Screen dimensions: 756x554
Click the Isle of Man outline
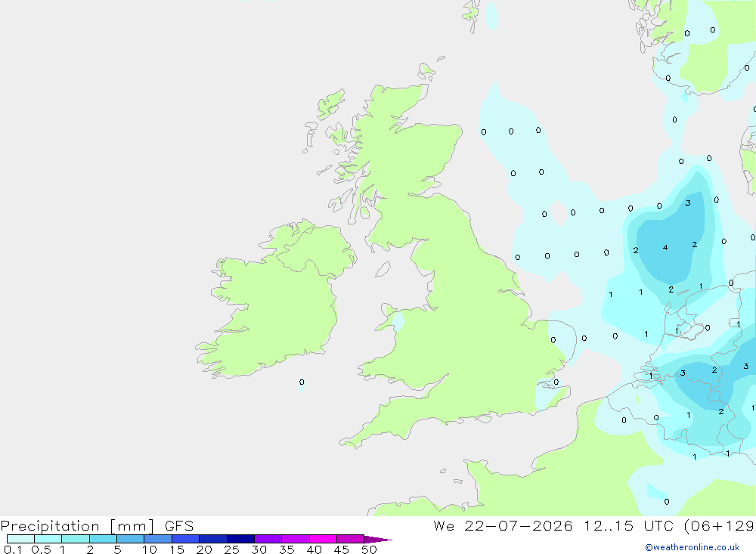(x=383, y=269)
